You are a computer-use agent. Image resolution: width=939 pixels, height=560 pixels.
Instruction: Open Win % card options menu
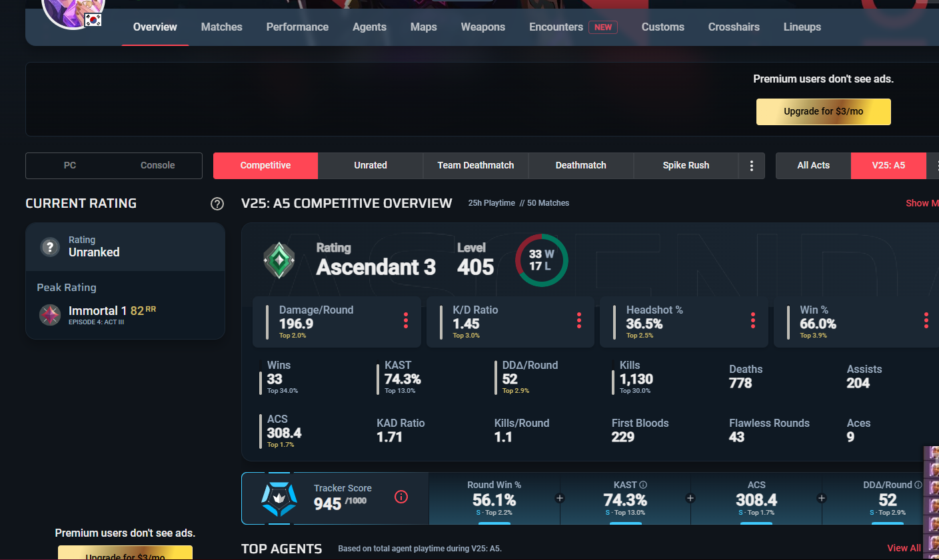926,321
